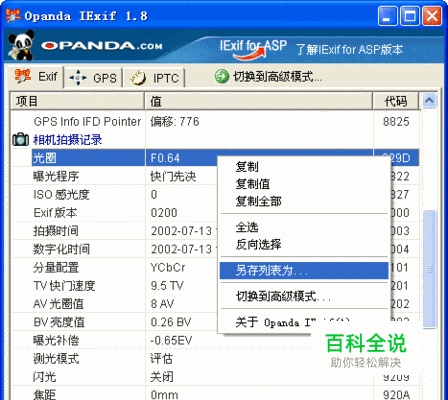Click the value 8 AV

[x=162, y=304]
